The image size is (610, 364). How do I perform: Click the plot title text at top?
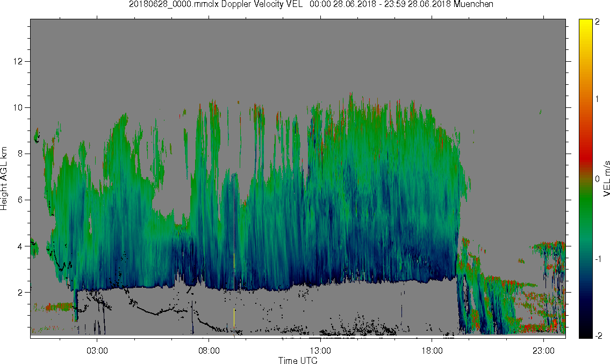point(311,4)
